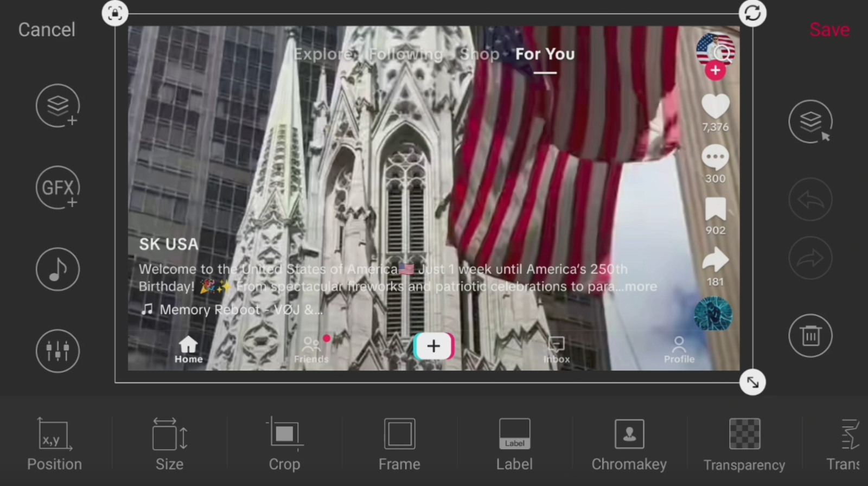The height and width of the screenshot is (486, 868).
Task: Tap the red Save button
Action: [829, 30]
